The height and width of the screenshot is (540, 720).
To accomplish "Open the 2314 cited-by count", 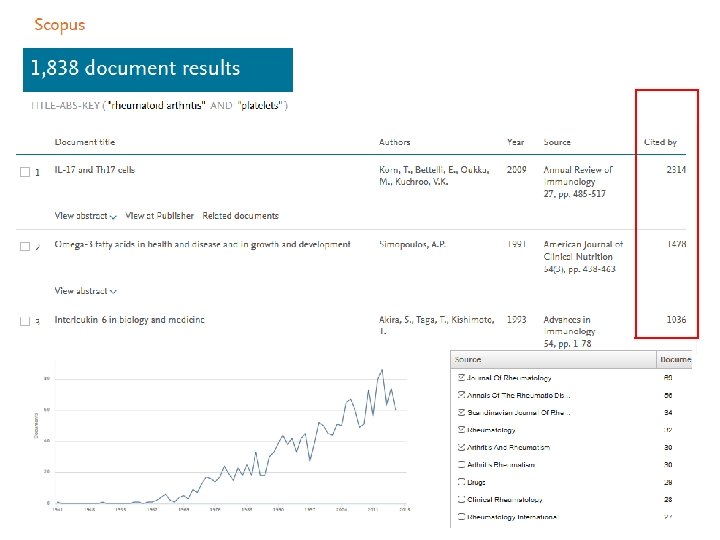I will [x=676, y=170].
